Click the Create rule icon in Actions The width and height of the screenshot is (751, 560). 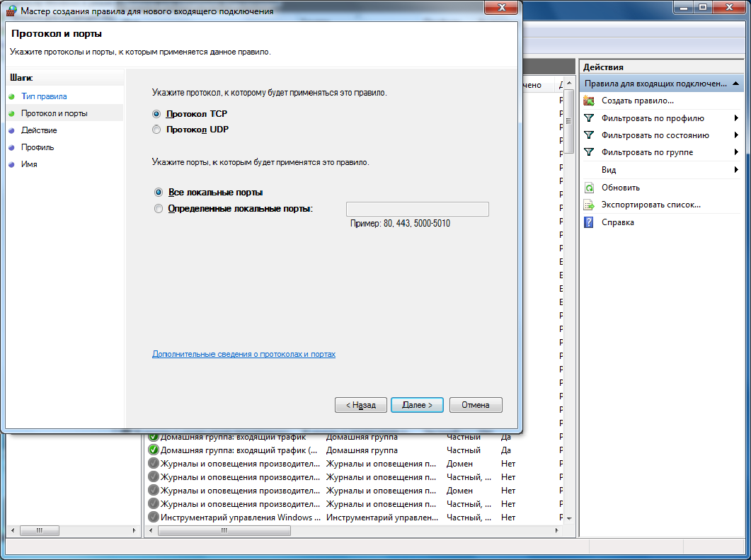[x=589, y=101]
